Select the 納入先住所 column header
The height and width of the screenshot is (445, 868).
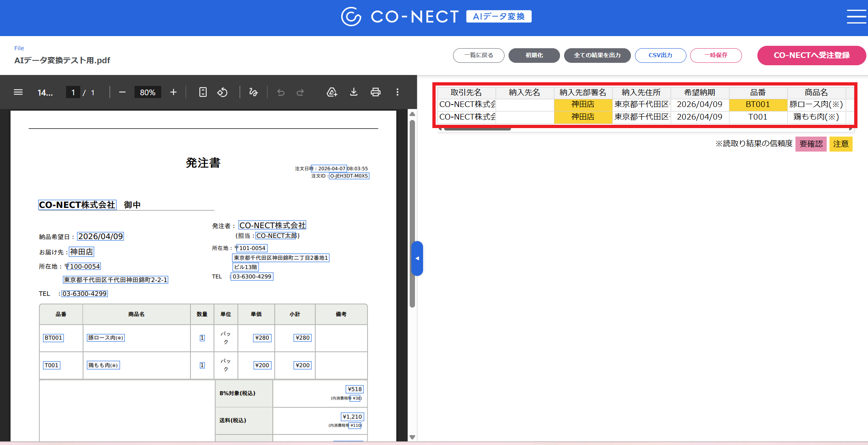(x=641, y=92)
